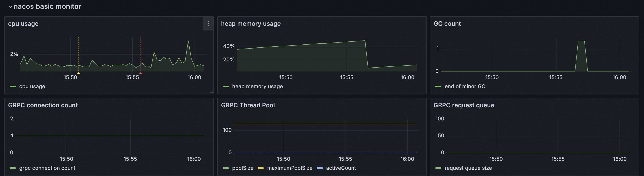The width and height of the screenshot is (644, 176).
Task: Click the GRPC Thread Pool panel title
Action: (248, 105)
